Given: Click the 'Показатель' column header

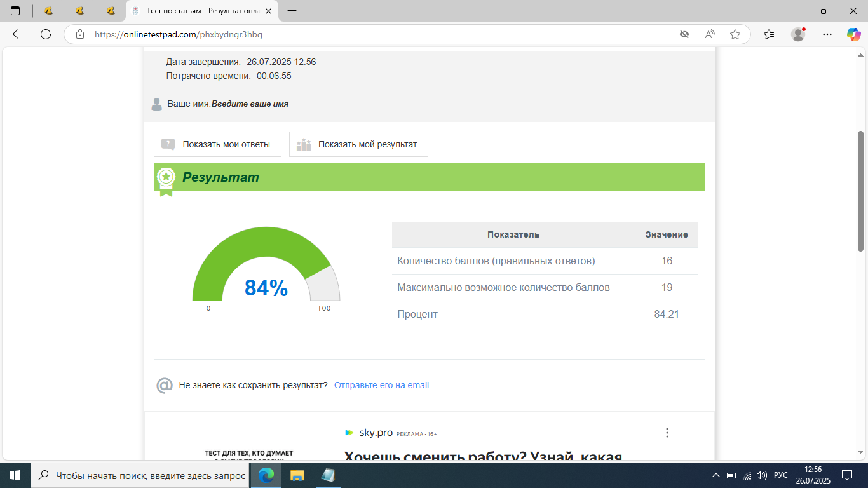Looking at the screenshot, I should (x=513, y=234).
